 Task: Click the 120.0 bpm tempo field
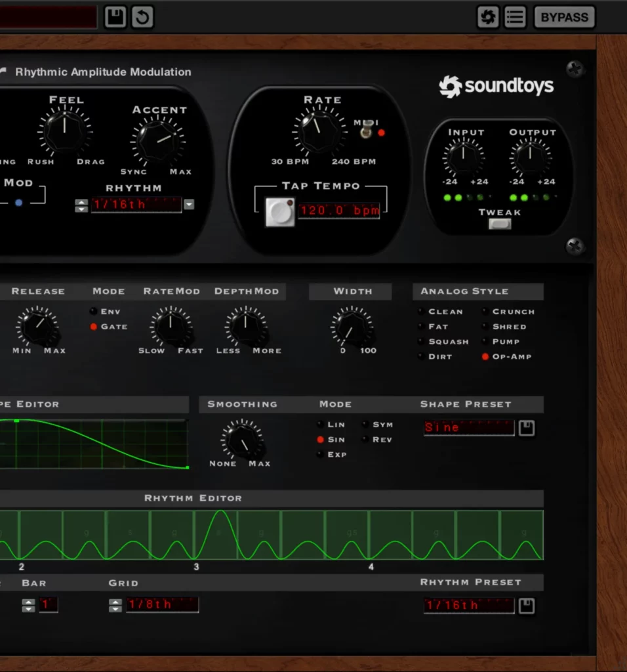click(339, 211)
